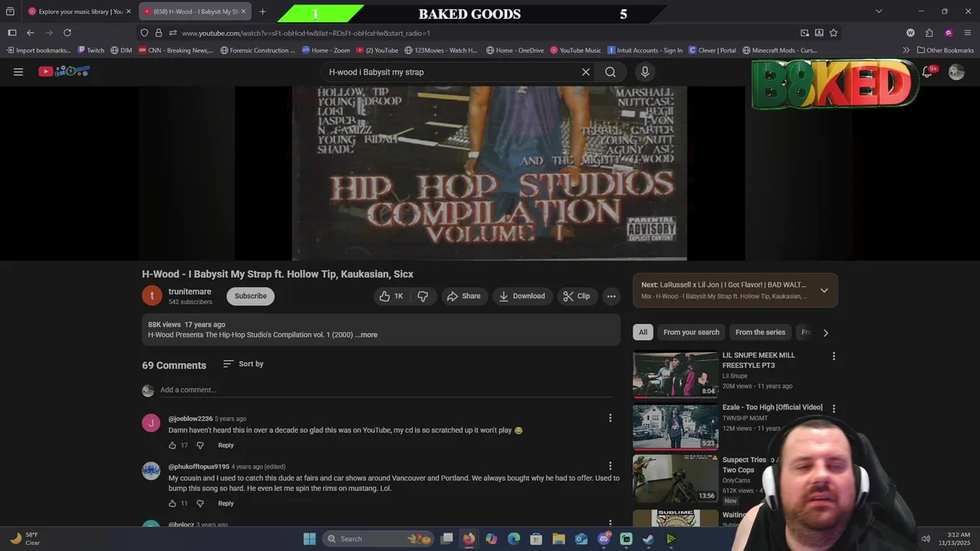
Task: Like the video with 1K likes
Action: coord(392,296)
